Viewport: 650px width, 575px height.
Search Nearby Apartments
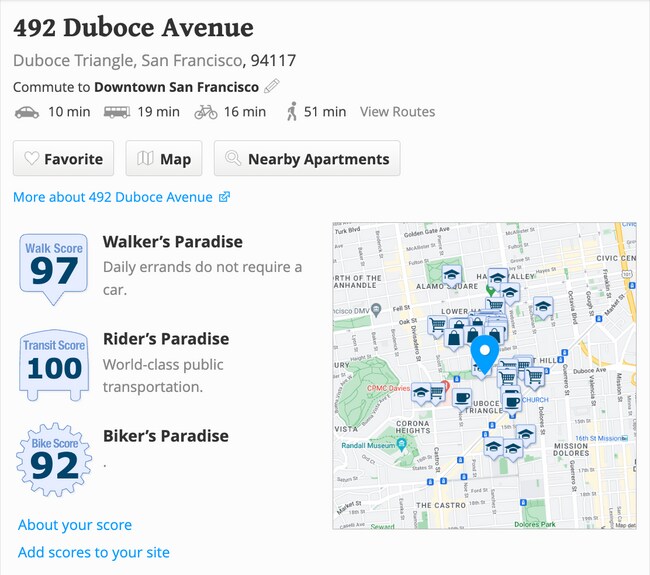(307, 158)
